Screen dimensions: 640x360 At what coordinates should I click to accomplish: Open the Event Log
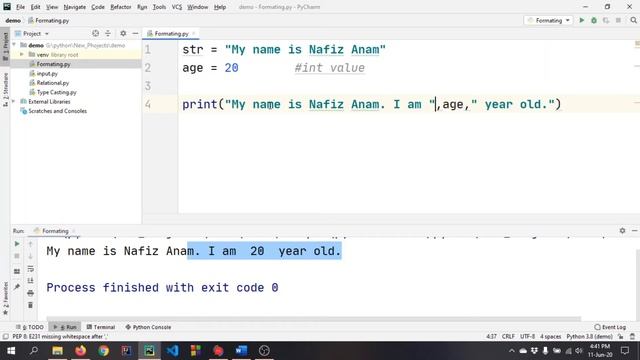[610, 327]
